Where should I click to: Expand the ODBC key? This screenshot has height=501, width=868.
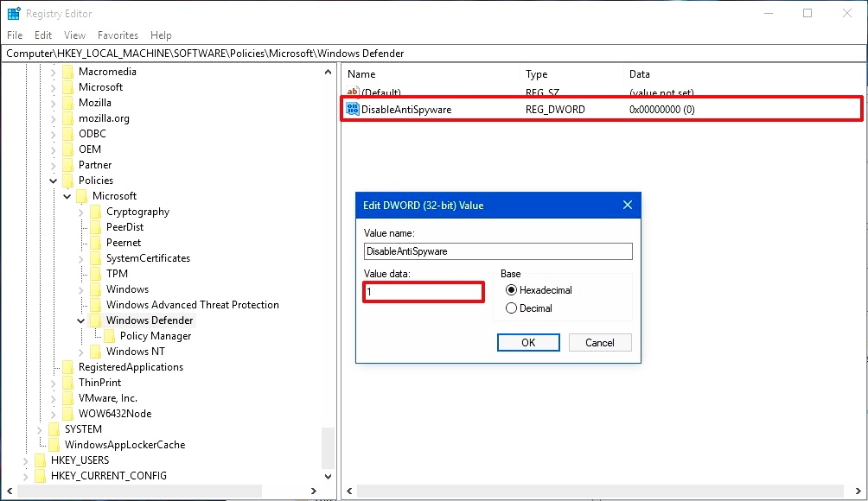pos(53,134)
